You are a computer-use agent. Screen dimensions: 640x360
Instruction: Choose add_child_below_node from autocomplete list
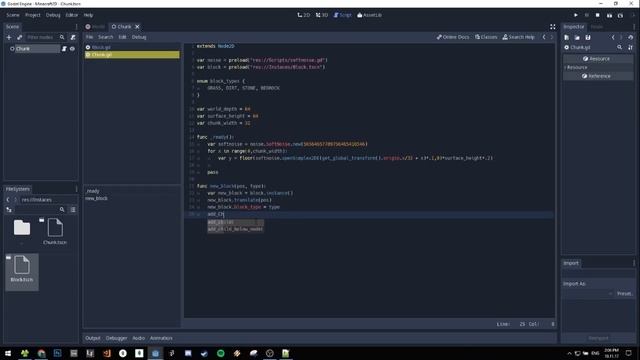[x=235, y=229]
